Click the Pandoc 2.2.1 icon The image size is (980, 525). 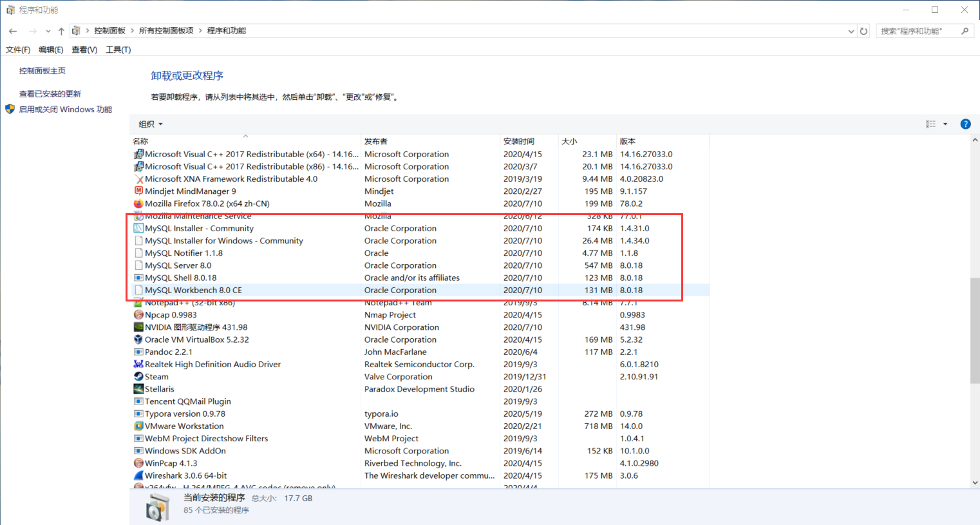[x=138, y=352]
